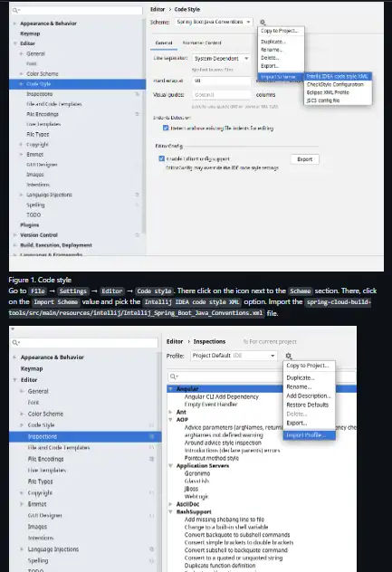This screenshot has width=392, height=572.
Task: Select 'Around advice style inspection' entry
Action: (x=223, y=443)
